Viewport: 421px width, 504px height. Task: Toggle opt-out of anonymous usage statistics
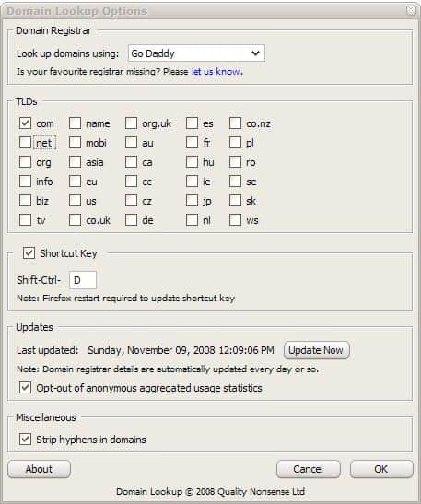[25, 388]
